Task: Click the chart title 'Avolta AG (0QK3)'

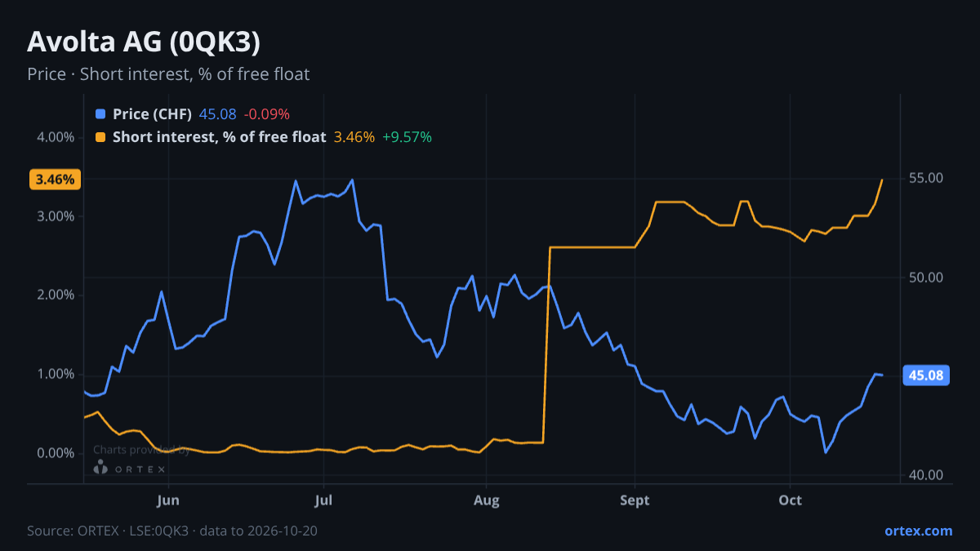Action: click(144, 42)
